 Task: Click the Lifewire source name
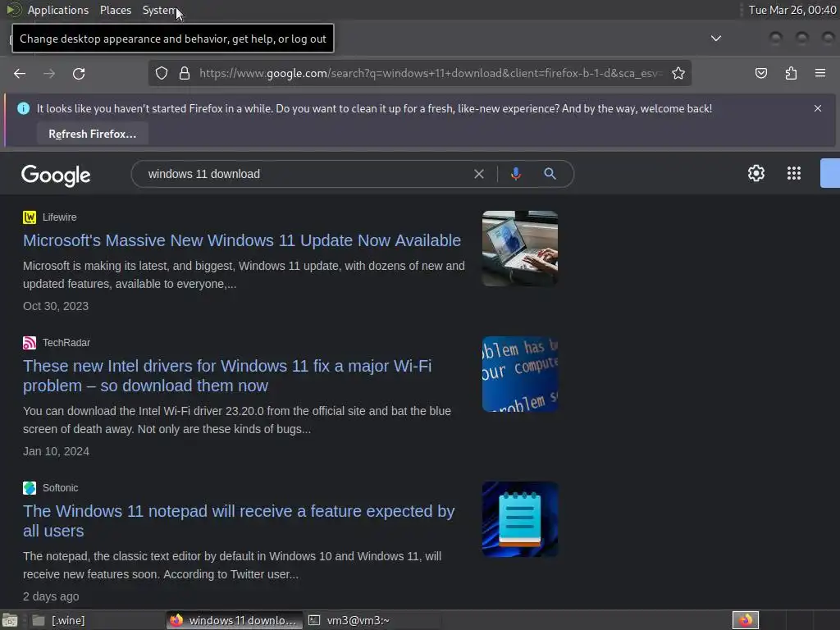click(x=59, y=217)
